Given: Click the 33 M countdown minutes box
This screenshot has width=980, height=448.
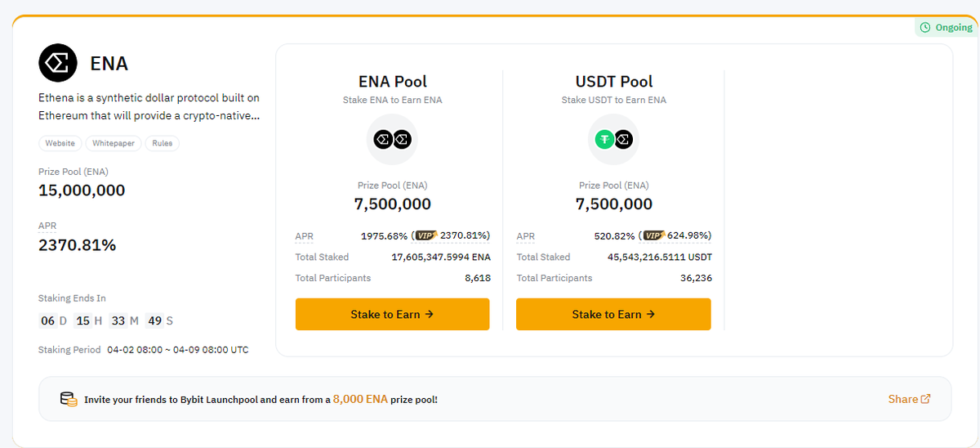Looking at the screenshot, I should [x=118, y=320].
